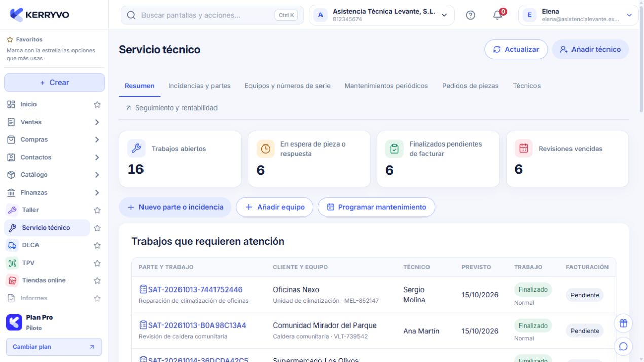
Task: Open the gift icon button
Action: pos(623,323)
